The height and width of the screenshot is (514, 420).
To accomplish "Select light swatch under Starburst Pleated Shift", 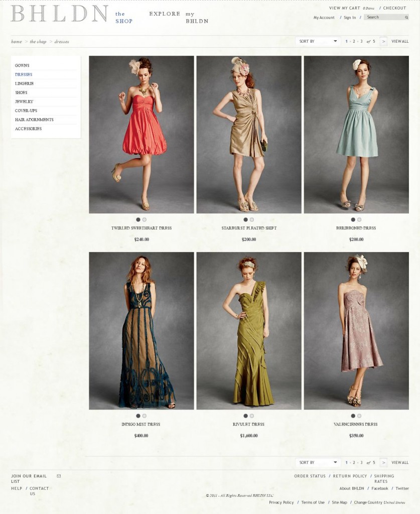I will click(x=252, y=220).
